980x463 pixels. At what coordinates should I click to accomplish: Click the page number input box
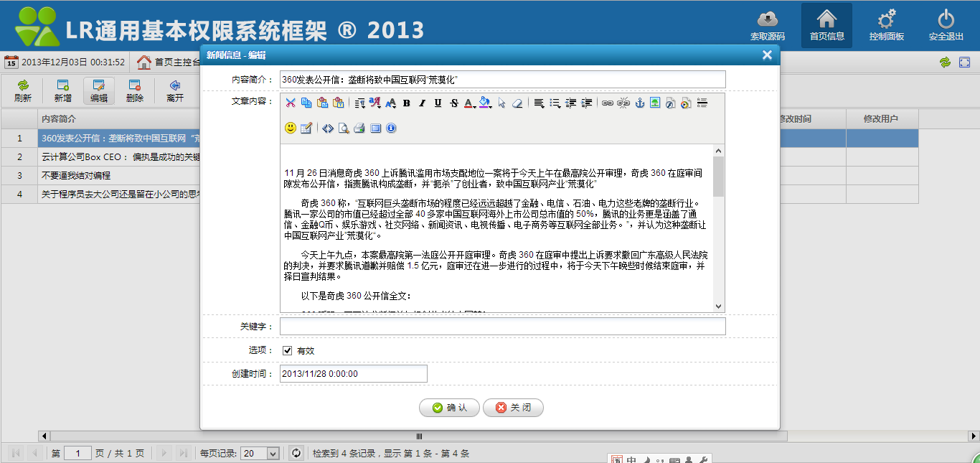(x=77, y=453)
